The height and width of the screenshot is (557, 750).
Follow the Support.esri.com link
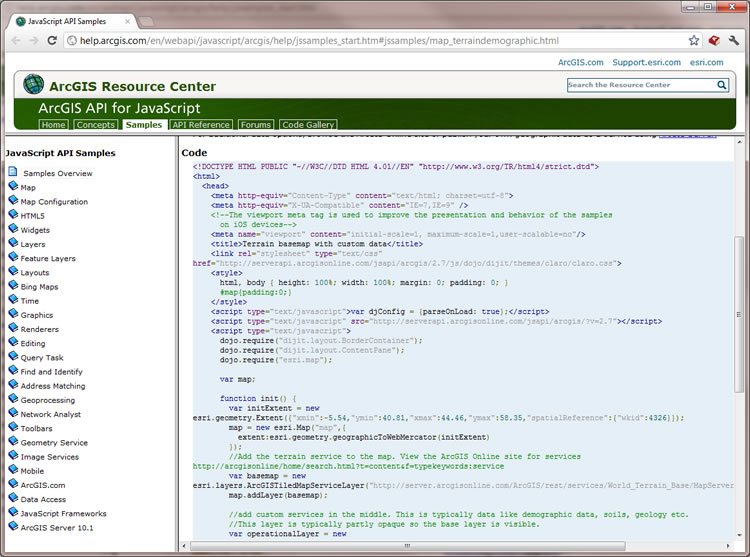point(646,63)
